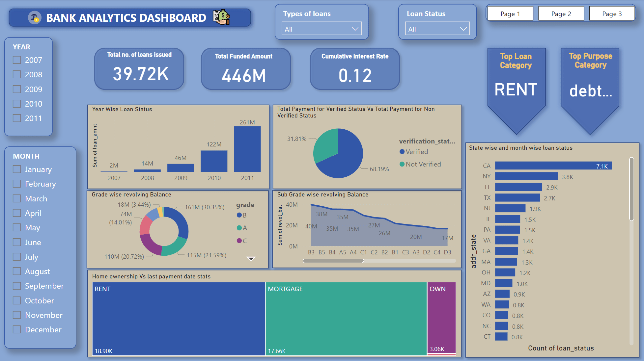Click the state chart vertical scrollbar
Screen dimensions: 644x361
[631, 189]
